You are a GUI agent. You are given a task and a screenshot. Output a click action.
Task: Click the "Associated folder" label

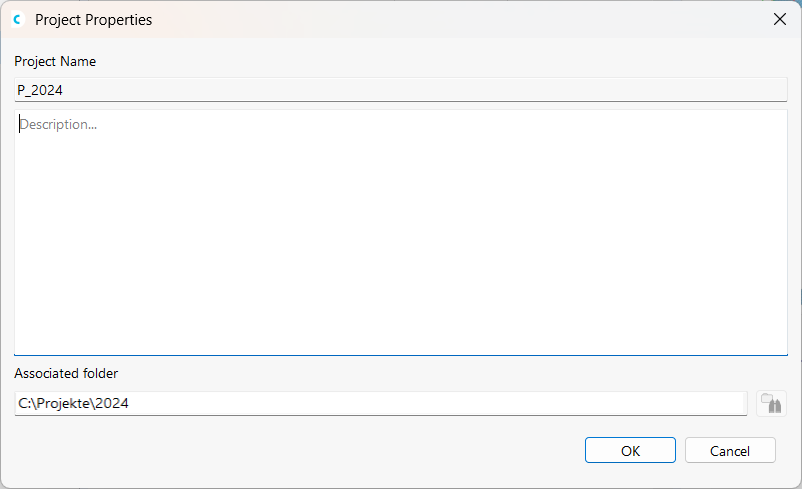[66, 373]
